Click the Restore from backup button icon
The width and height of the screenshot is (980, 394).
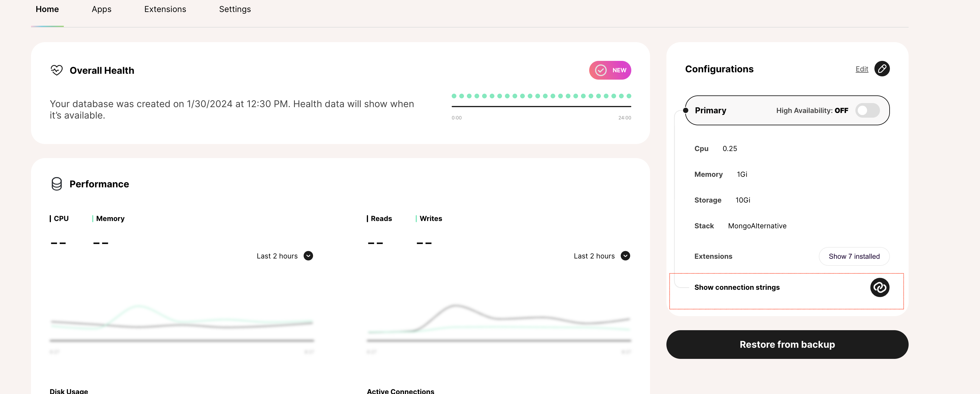click(787, 344)
